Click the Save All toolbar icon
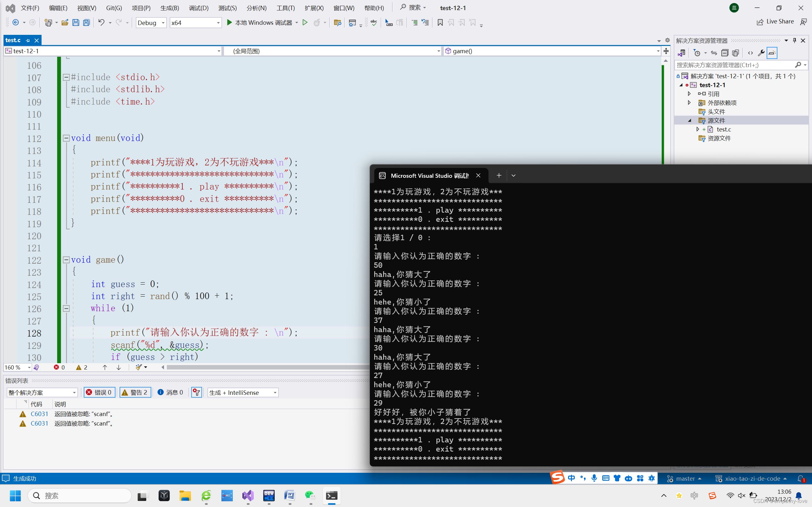Image resolution: width=812 pixels, height=507 pixels. (x=87, y=22)
